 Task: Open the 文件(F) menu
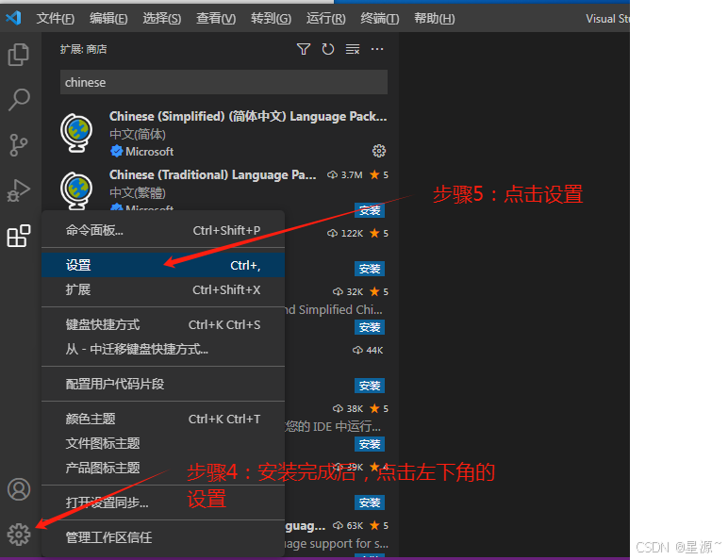(56, 19)
